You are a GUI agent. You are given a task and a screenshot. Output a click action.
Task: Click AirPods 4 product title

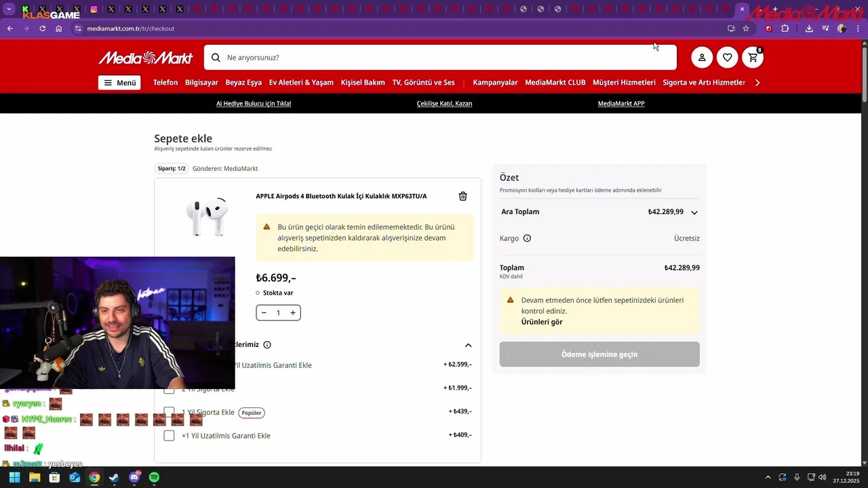tap(341, 197)
